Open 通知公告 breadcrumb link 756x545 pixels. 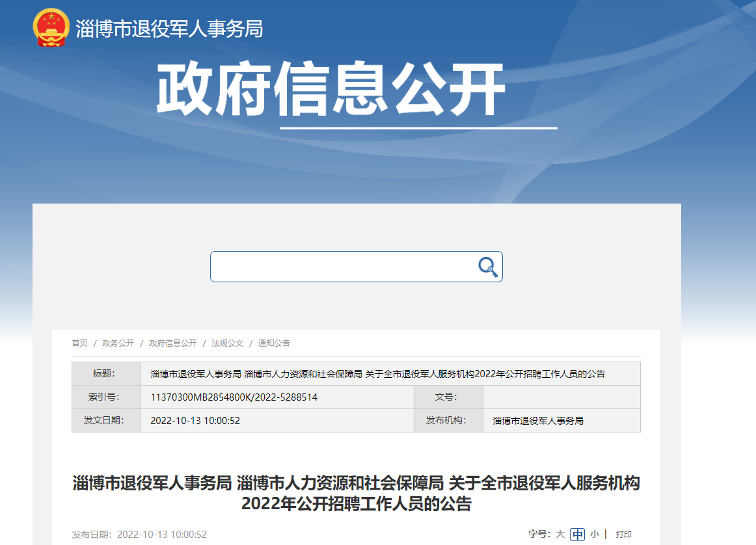(x=274, y=343)
